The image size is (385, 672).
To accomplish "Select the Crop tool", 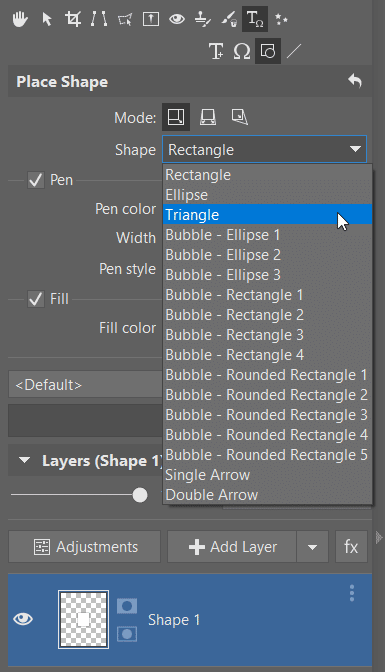I will (73, 19).
